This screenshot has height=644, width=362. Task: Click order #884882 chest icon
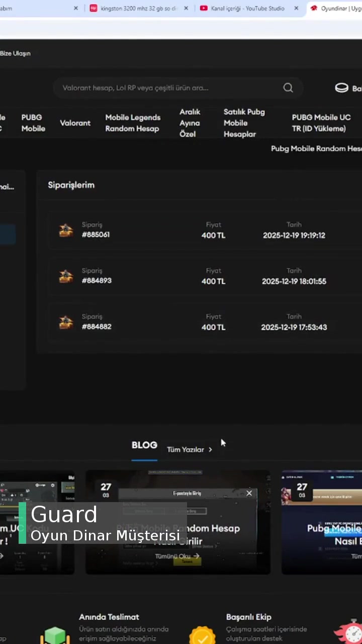66,322
